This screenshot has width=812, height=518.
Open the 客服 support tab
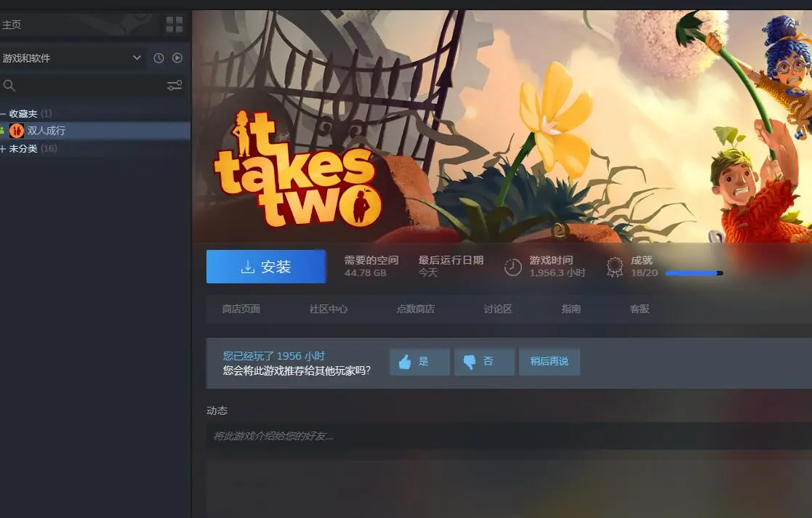click(640, 309)
